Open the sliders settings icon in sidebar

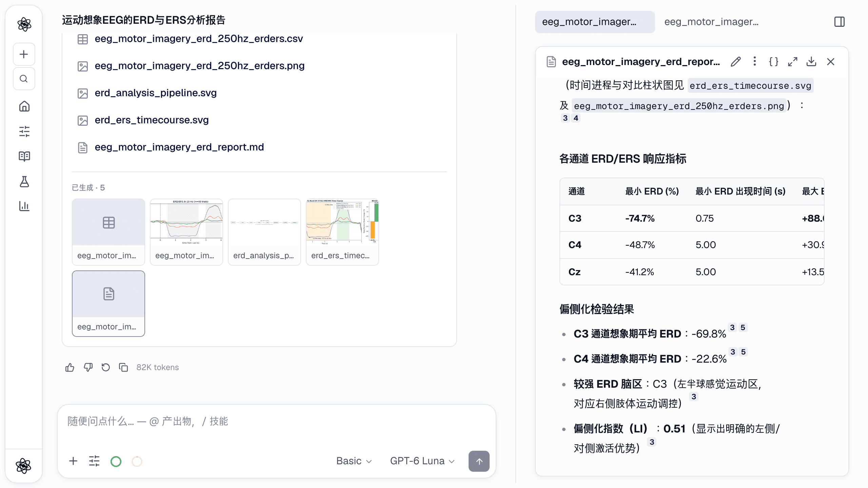pyautogui.click(x=24, y=131)
